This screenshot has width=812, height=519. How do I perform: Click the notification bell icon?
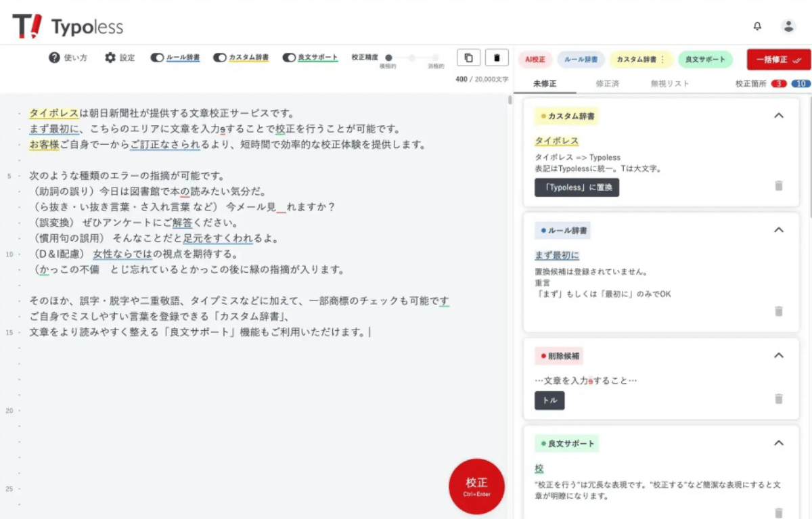tap(757, 26)
